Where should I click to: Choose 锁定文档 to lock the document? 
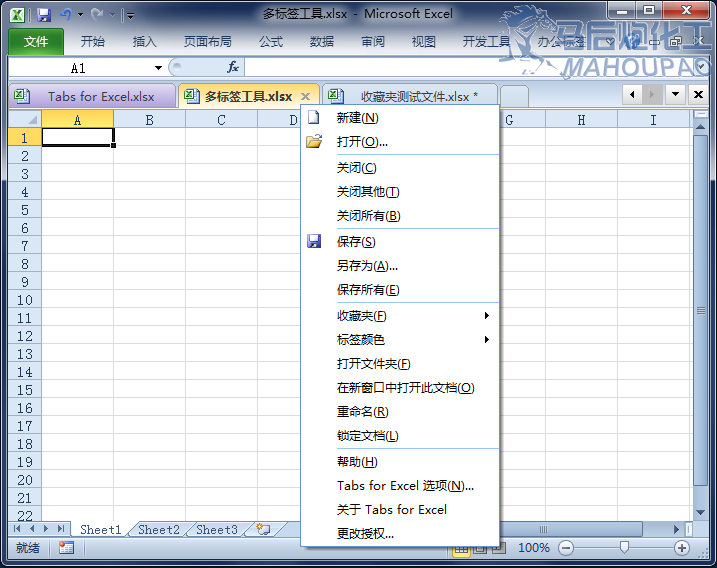click(367, 436)
